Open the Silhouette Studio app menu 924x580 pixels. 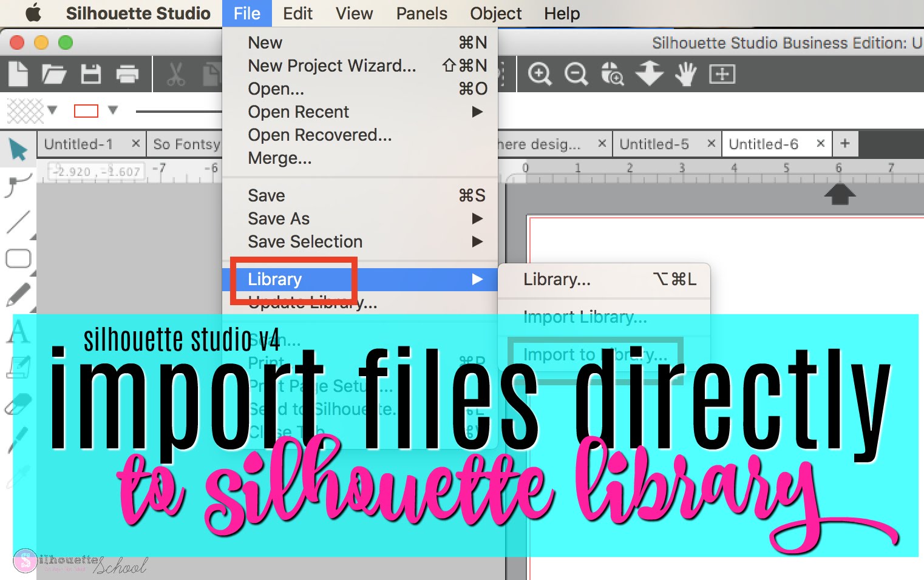pyautogui.click(x=138, y=13)
